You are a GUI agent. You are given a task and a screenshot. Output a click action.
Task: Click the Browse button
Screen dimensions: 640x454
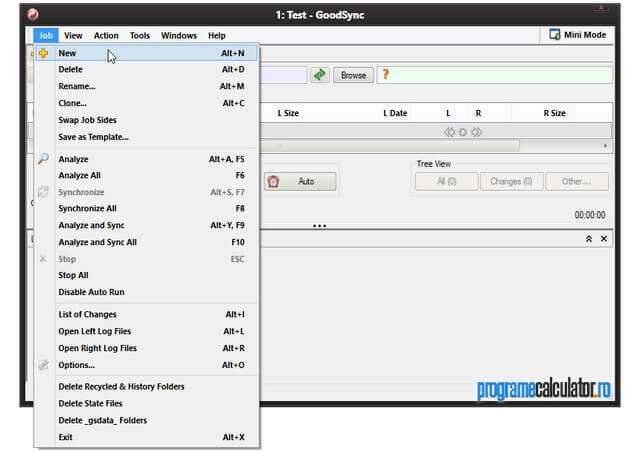(x=353, y=75)
